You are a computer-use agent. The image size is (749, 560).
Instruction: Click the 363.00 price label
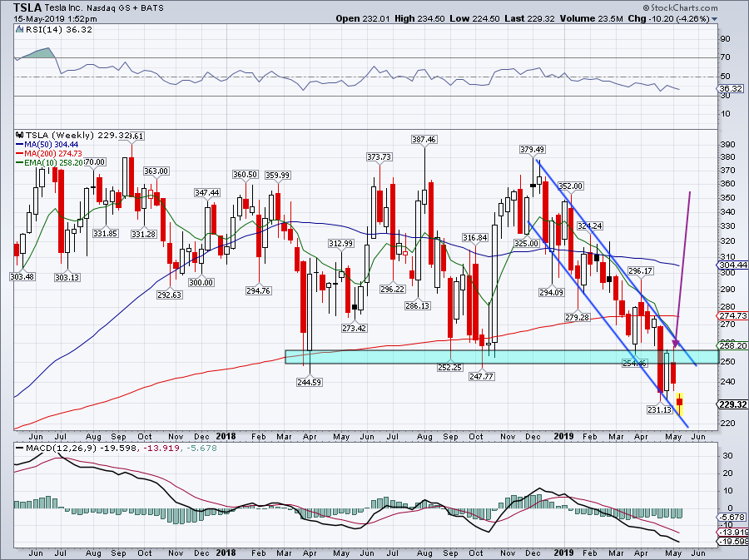(x=156, y=171)
